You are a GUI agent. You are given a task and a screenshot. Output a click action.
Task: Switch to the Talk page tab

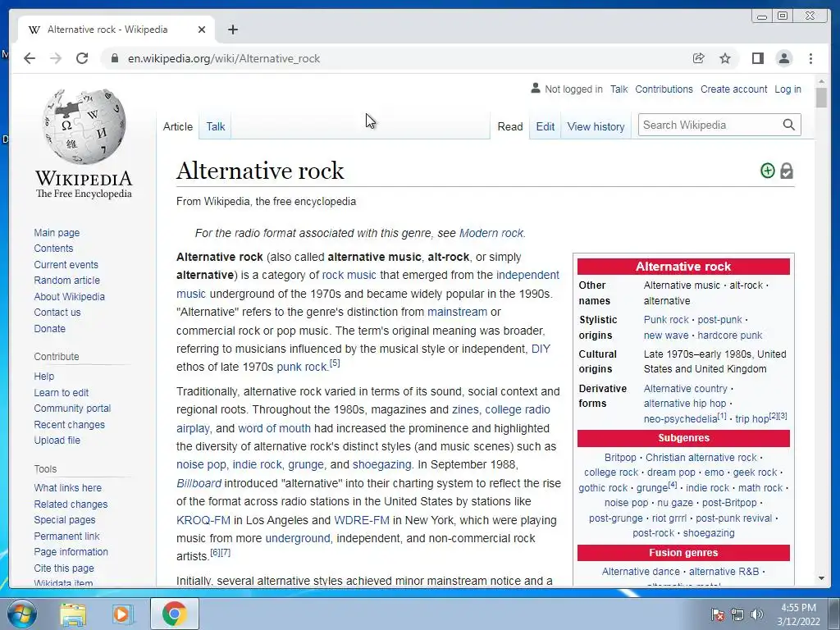click(216, 126)
